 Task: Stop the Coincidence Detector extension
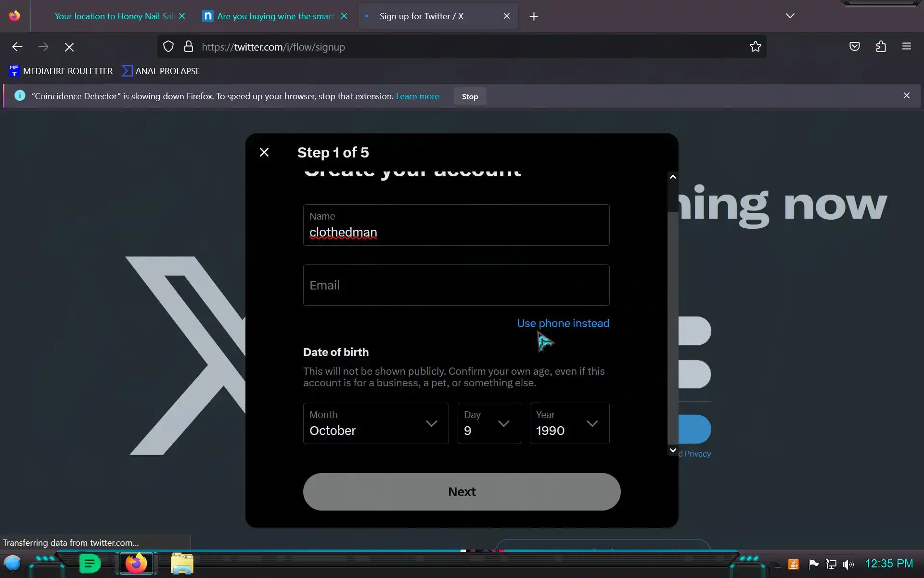pos(470,96)
